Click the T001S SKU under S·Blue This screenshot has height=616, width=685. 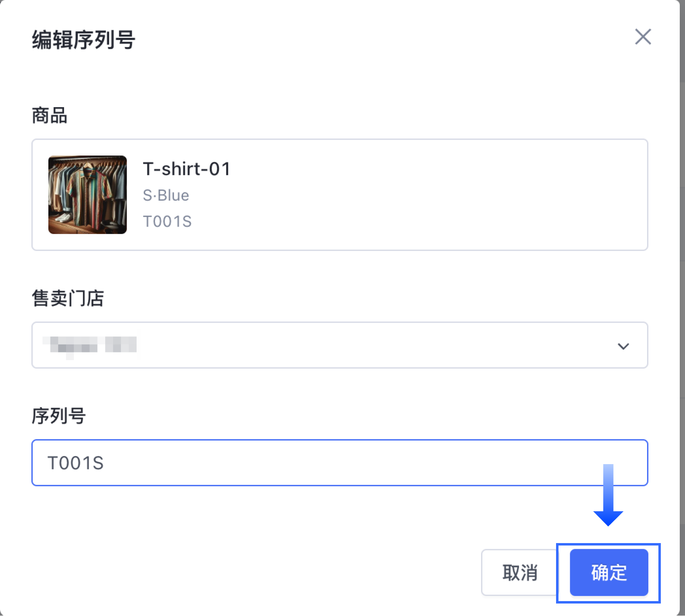point(167,222)
